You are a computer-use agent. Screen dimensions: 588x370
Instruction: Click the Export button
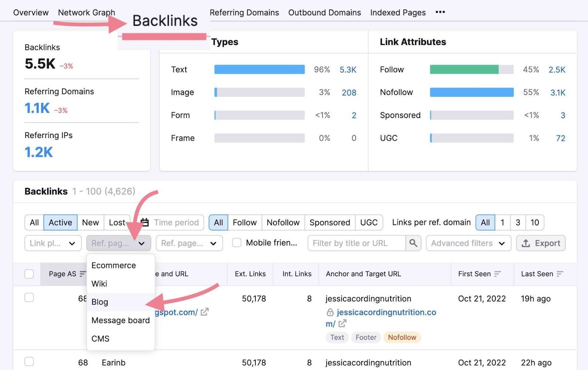click(541, 243)
